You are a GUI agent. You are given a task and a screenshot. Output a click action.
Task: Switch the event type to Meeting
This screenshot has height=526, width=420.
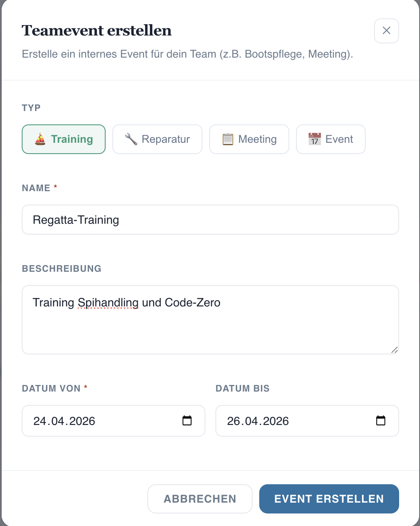tap(257, 139)
